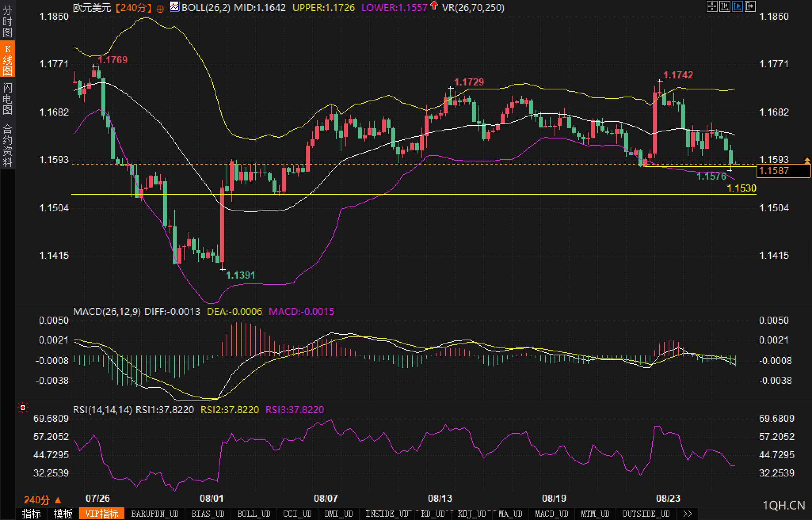812x520 pixels.
Task: Click the 模板 button
Action: [63, 514]
